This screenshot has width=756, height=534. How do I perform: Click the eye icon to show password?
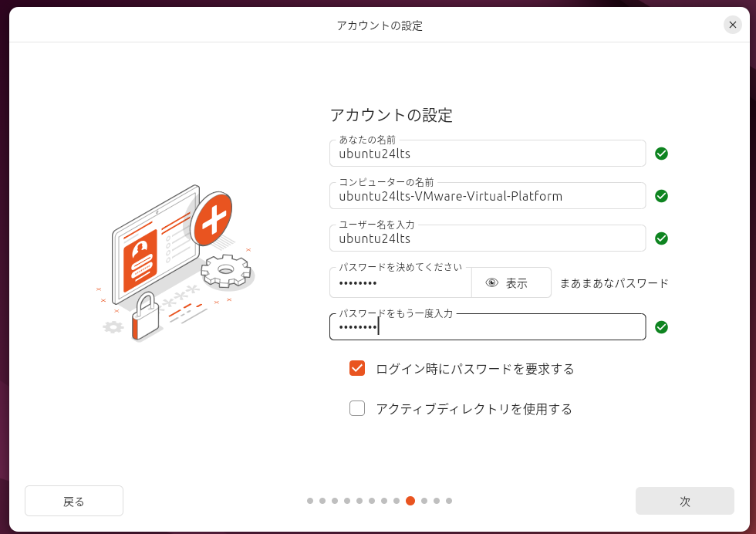(x=492, y=283)
